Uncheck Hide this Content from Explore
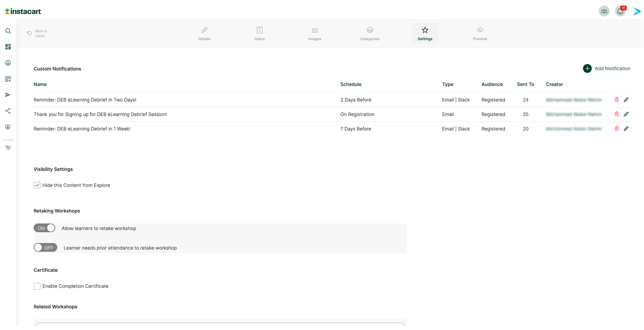The image size is (644, 330). click(37, 185)
